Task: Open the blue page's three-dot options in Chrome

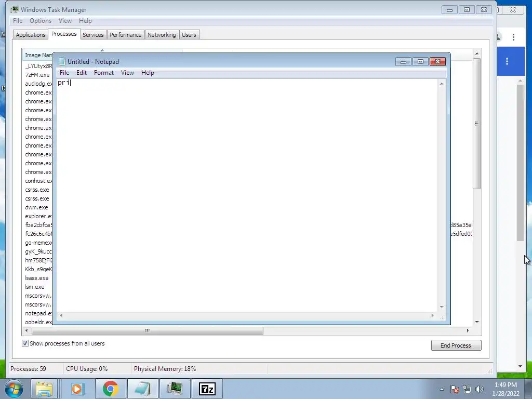Action: click(507, 61)
